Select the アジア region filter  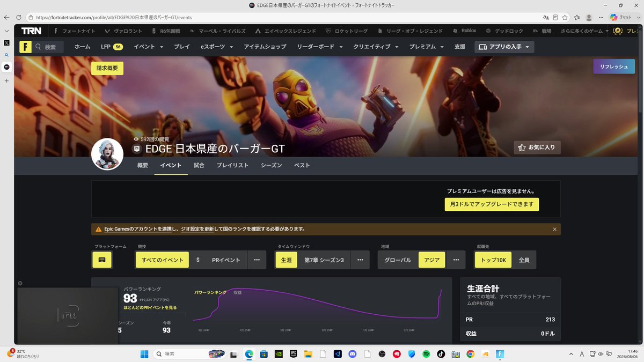pyautogui.click(x=431, y=260)
